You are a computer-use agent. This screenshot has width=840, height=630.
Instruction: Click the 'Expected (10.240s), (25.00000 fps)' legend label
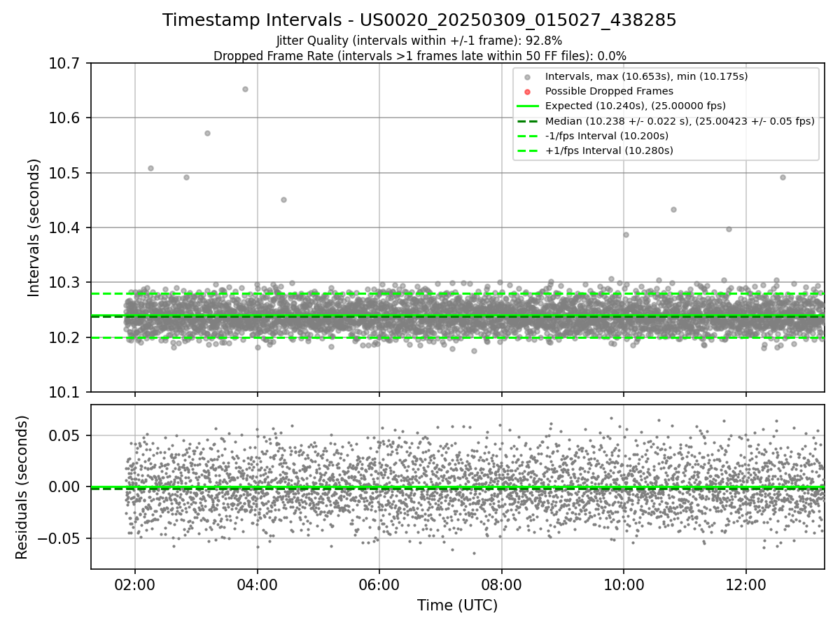(636, 106)
